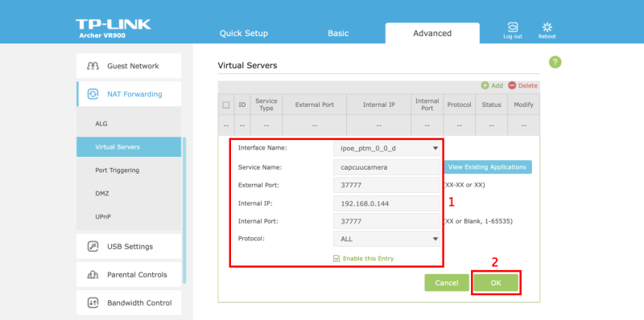Click the Bandwidth Control icon

pyautogui.click(x=93, y=303)
